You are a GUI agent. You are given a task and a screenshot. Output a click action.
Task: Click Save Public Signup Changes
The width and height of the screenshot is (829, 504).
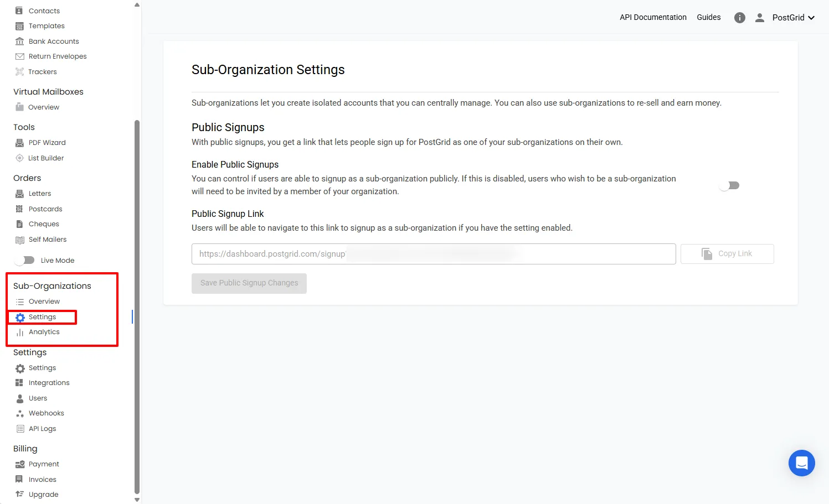point(249,283)
